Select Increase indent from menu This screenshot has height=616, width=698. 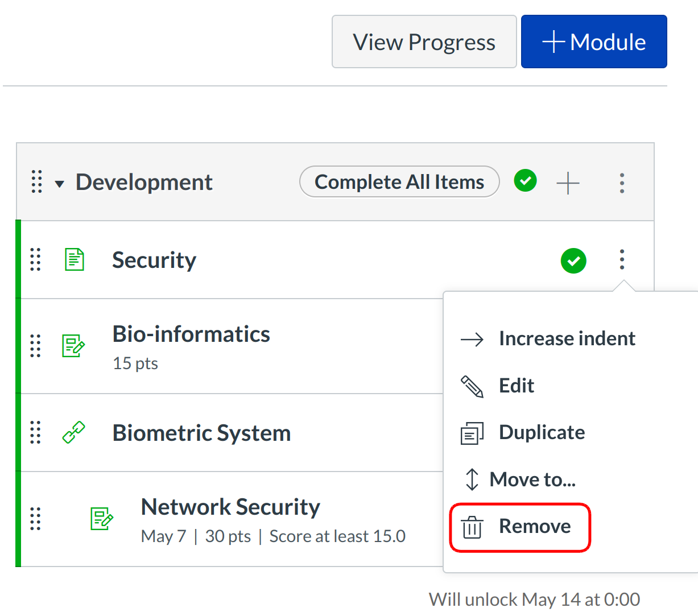(566, 339)
